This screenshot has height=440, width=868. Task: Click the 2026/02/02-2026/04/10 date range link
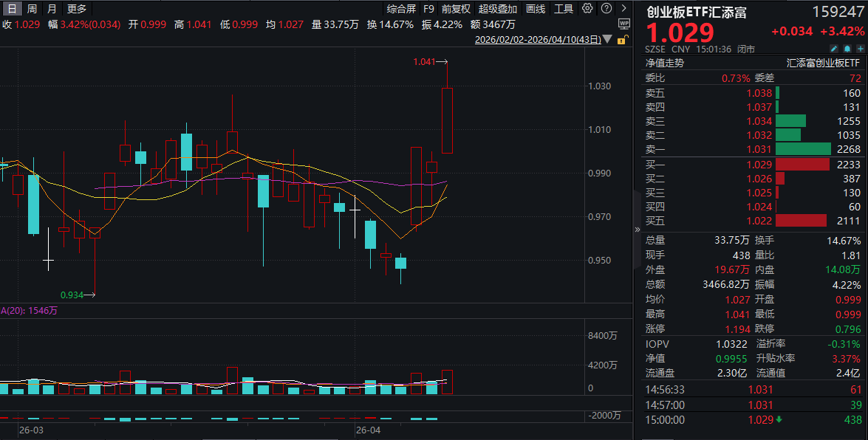(536, 40)
